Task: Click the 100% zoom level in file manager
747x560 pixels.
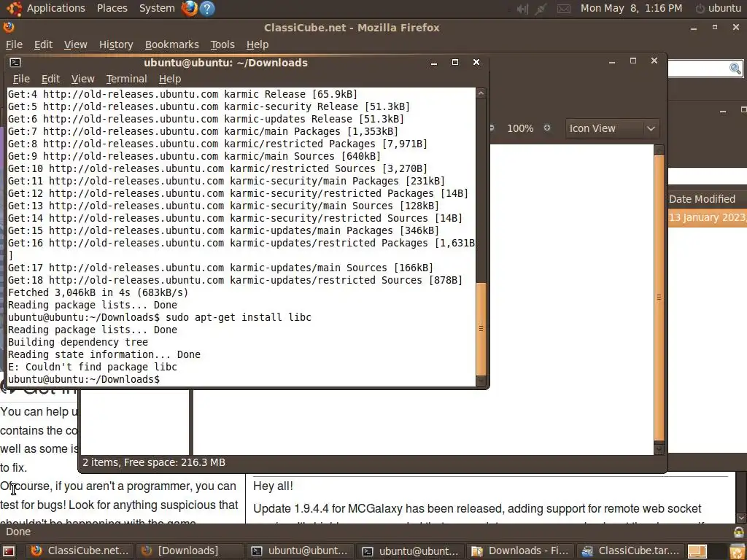Action: (x=520, y=128)
